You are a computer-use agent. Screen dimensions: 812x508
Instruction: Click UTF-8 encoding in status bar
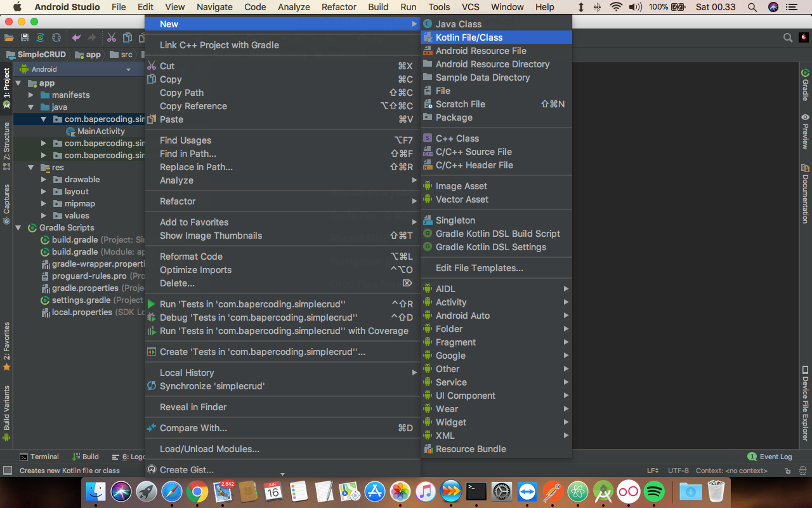pos(678,471)
